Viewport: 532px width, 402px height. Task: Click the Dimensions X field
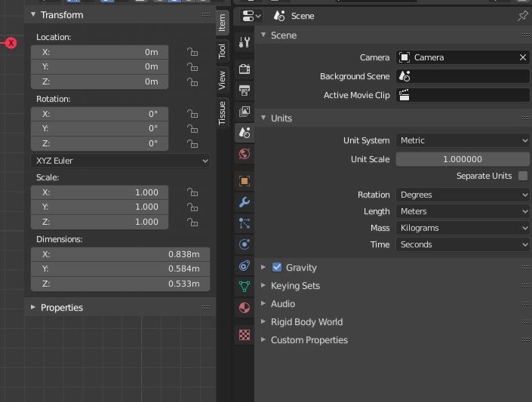point(120,254)
